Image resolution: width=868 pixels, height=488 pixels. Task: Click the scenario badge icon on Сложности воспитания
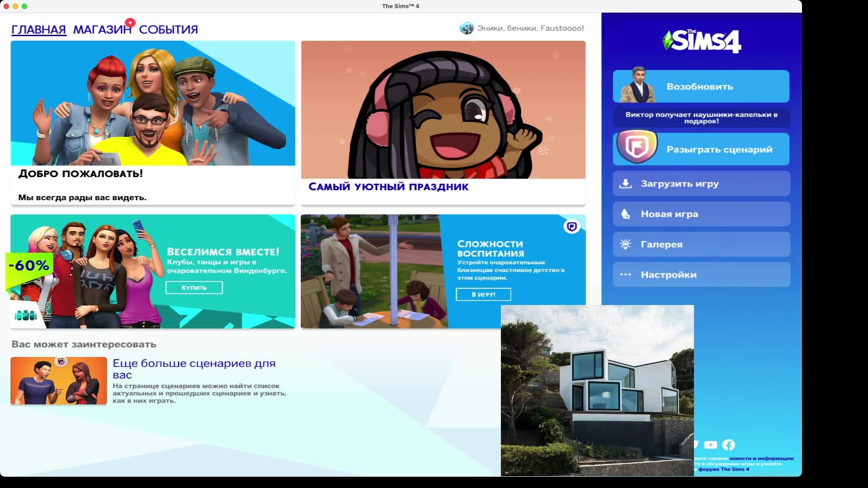pos(571,226)
